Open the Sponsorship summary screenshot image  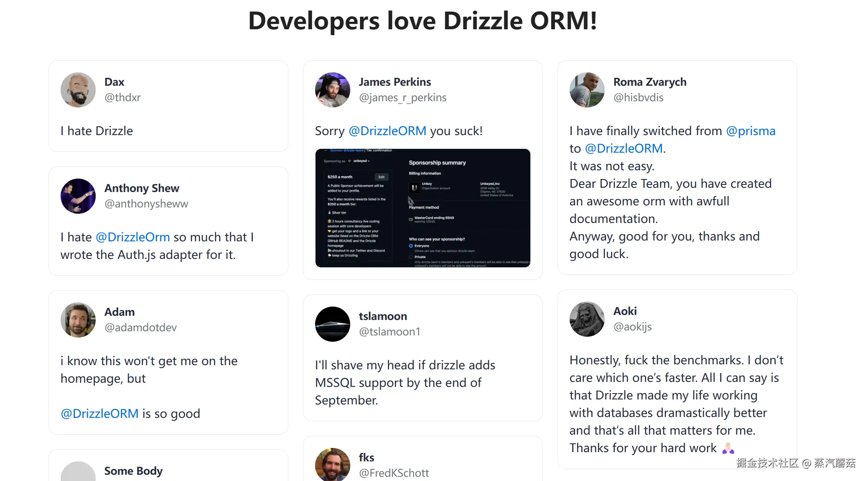[423, 208]
